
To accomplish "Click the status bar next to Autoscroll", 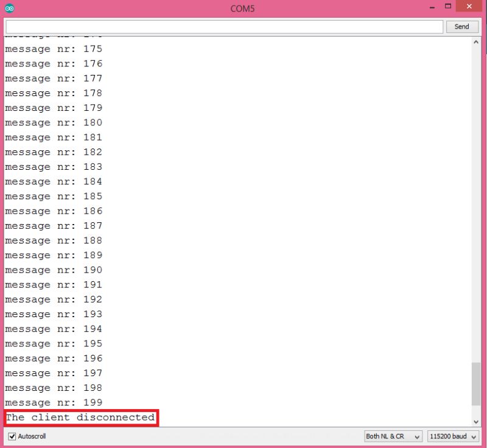I will click(x=183, y=436).
